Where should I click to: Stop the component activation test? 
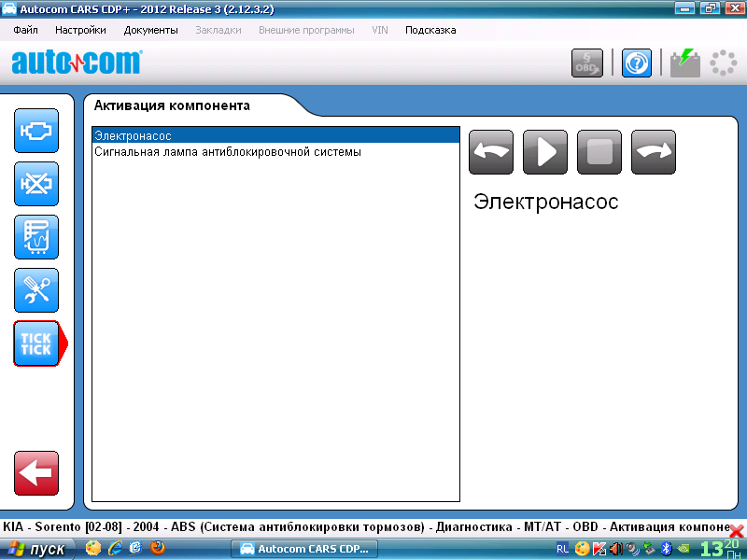599,152
